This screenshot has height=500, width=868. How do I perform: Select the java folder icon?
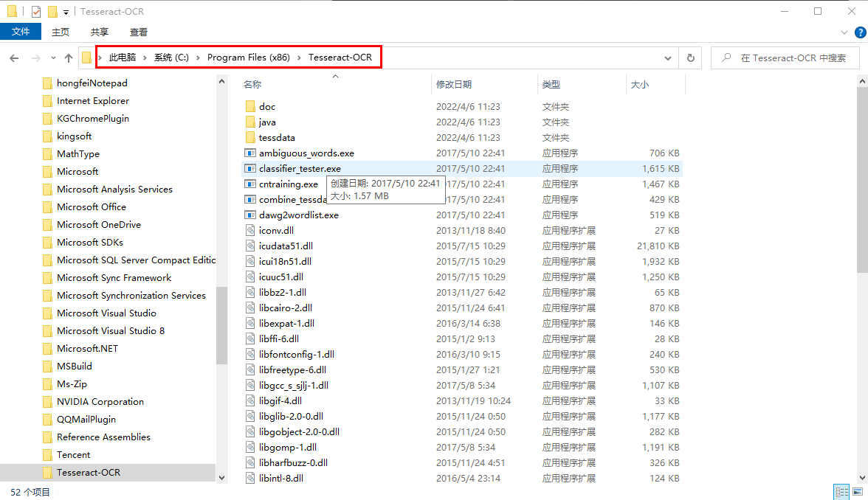point(250,122)
